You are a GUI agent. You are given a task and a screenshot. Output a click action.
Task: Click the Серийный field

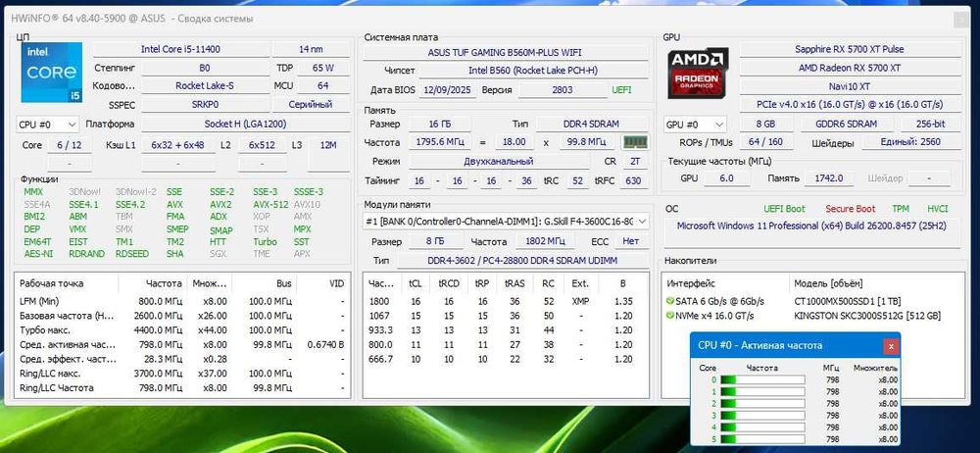click(x=311, y=105)
